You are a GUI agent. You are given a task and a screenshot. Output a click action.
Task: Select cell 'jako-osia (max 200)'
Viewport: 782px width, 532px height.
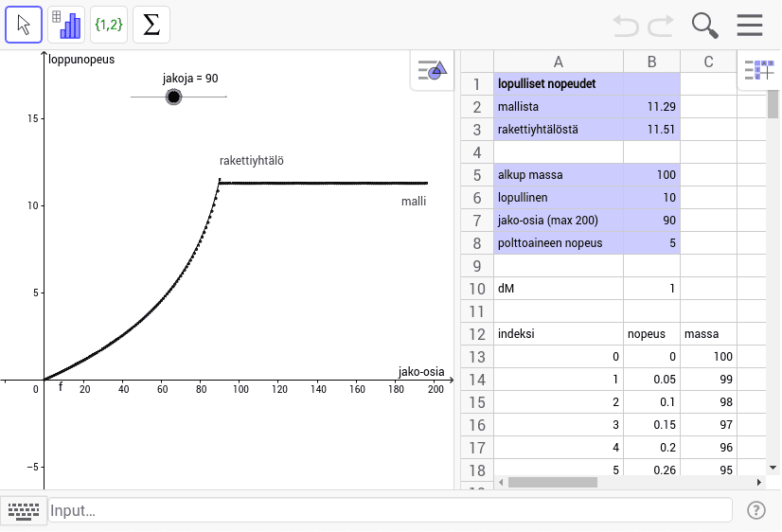point(559,221)
